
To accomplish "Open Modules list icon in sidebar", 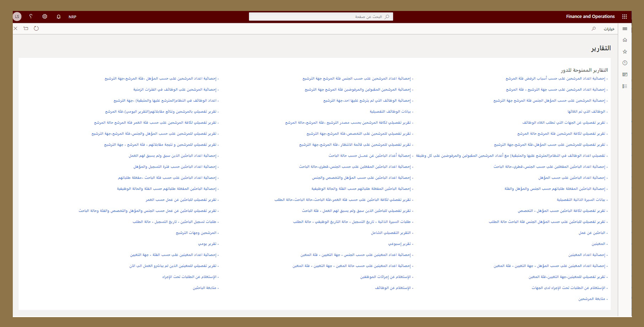I will (x=625, y=86).
